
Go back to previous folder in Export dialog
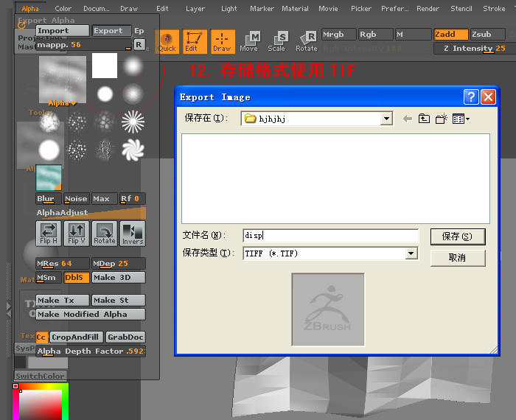click(408, 119)
